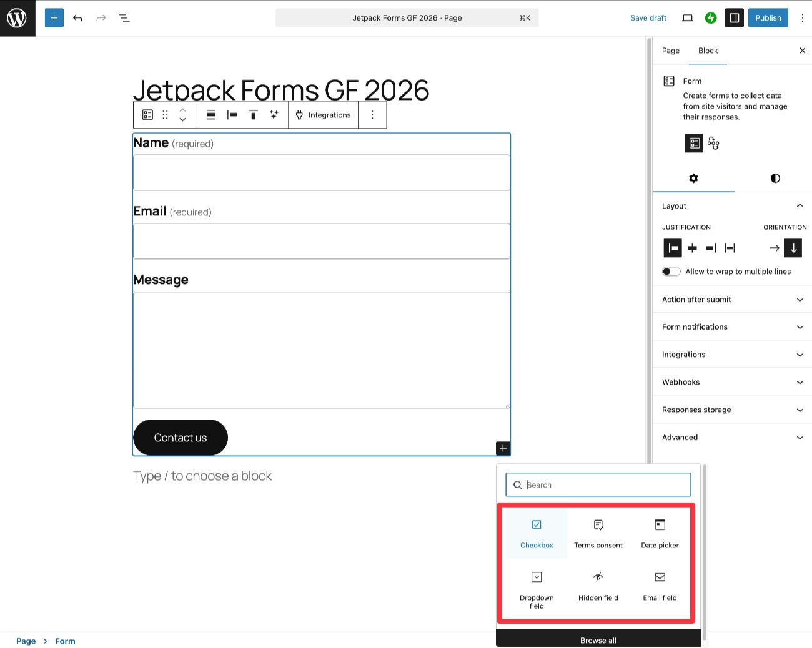This screenshot has width=812, height=648.
Task: Insert a Checkbox field block
Action: (536, 531)
